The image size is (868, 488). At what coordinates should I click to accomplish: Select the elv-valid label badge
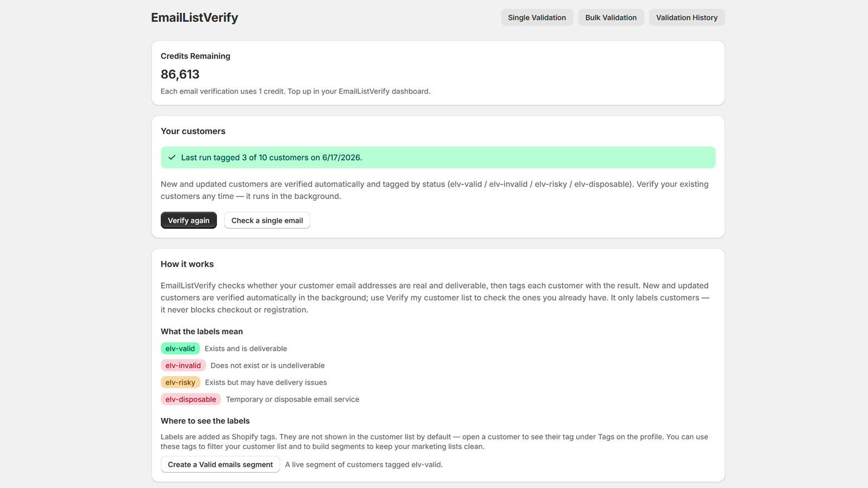180,349
